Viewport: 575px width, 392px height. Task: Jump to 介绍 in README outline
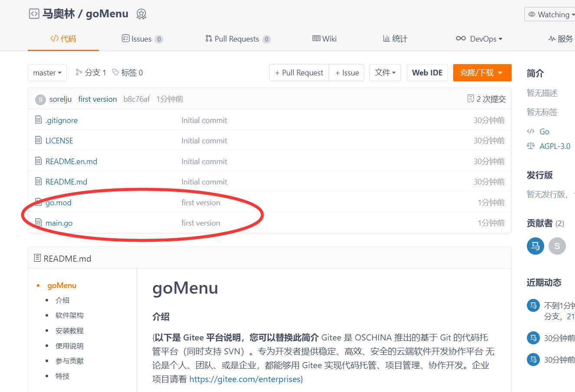click(62, 300)
